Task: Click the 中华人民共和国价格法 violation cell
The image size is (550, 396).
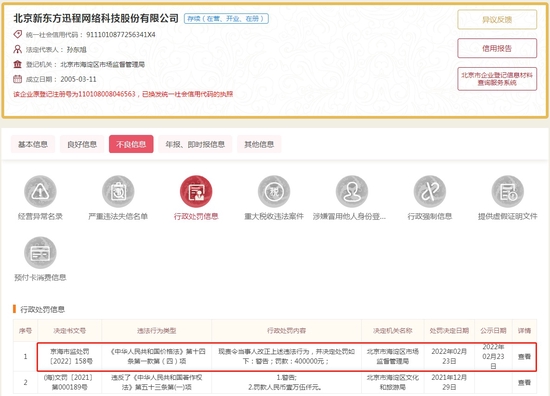Action: 156,356
